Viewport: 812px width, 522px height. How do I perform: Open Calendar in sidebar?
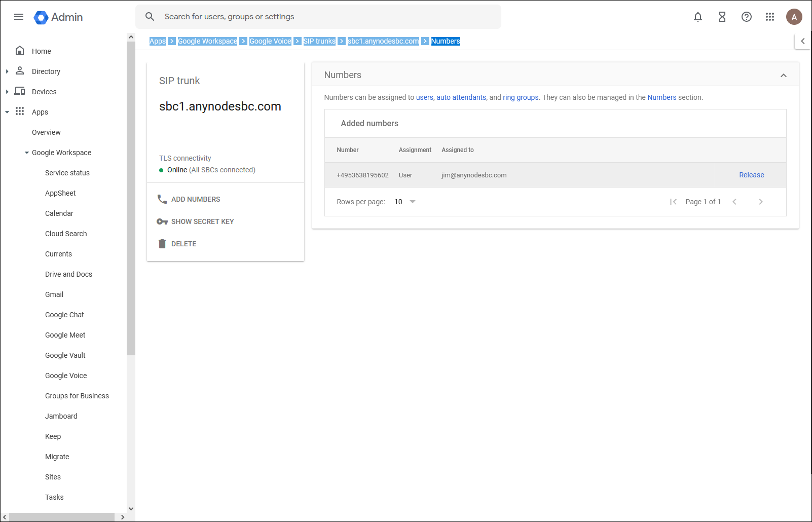(x=59, y=213)
